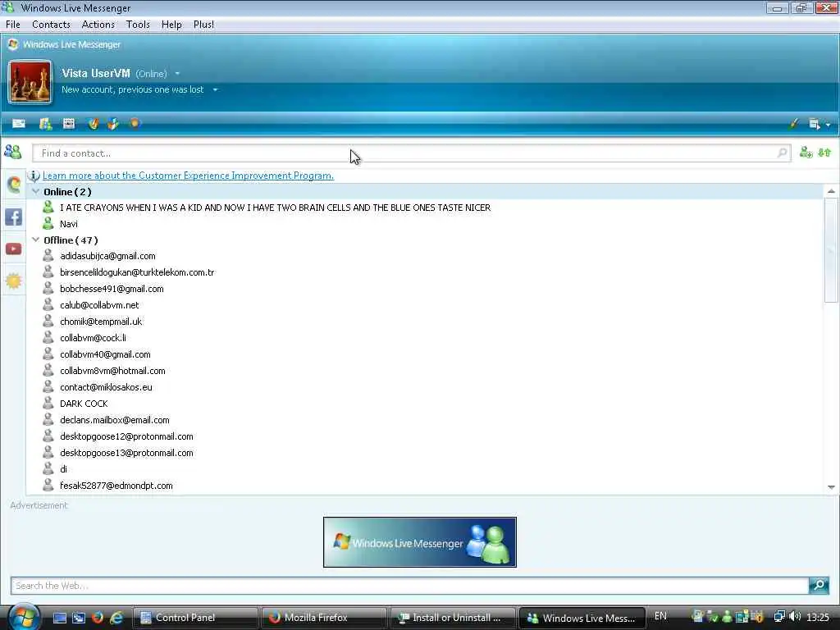Open the Tools menu

point(138,25)
